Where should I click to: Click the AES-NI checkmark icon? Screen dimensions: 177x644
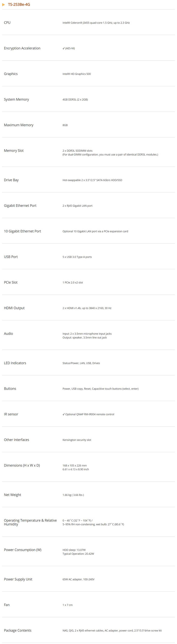64,48
